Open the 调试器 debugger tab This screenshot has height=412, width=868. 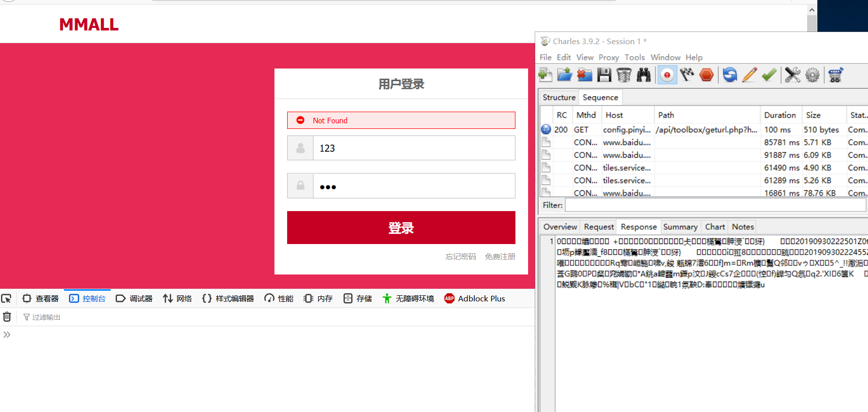tap(134, 299)
